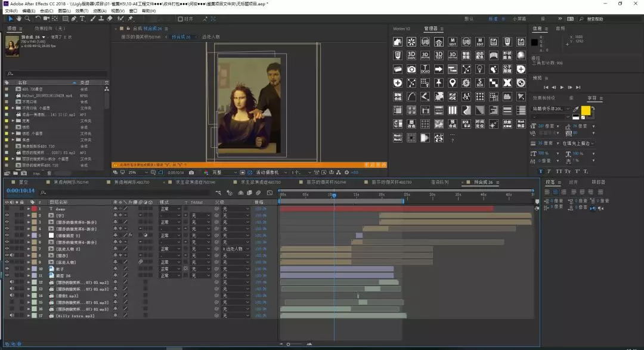Open the 效果(T) menu
644x350 pixels.
[82, 11]
